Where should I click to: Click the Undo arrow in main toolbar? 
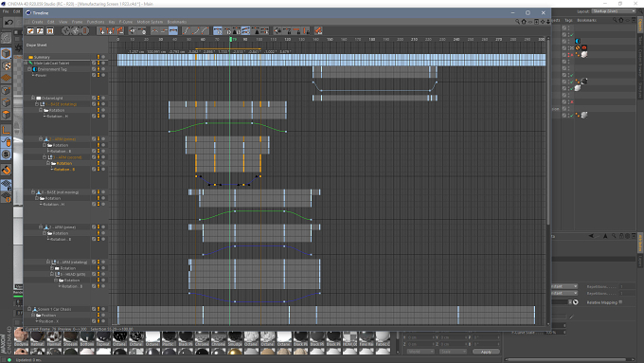click(9, 22)
